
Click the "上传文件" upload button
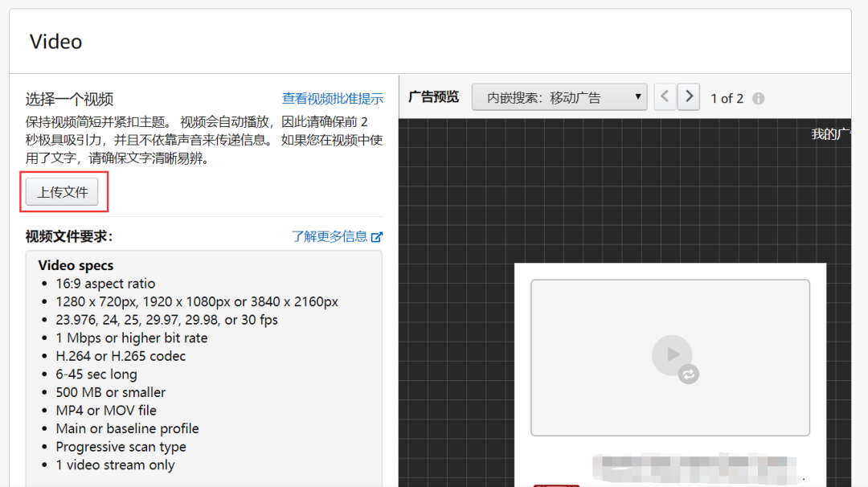pos(63,192)
